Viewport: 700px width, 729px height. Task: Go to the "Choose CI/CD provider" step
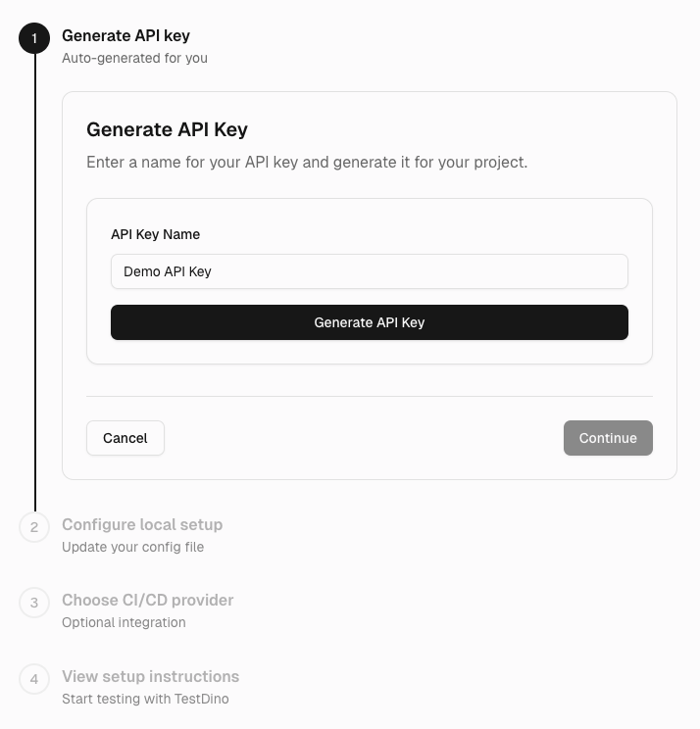click(147, 600)
